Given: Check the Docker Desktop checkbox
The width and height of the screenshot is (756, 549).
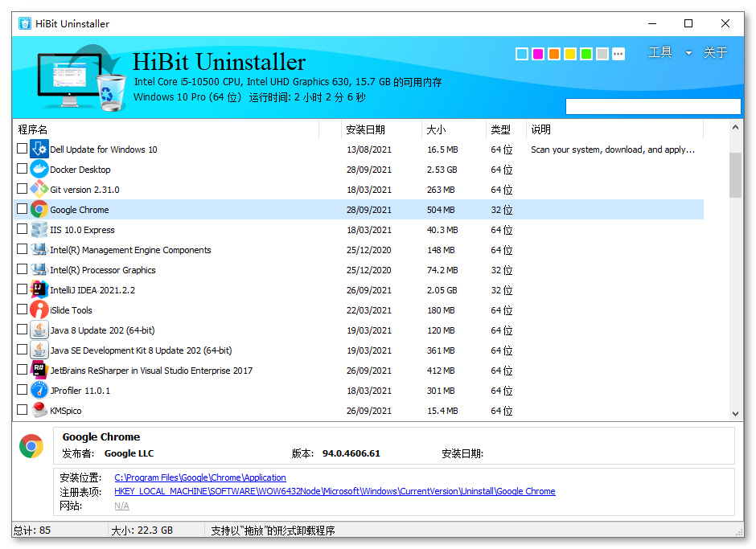Looking at the screenshot, I should click(22, 168).
